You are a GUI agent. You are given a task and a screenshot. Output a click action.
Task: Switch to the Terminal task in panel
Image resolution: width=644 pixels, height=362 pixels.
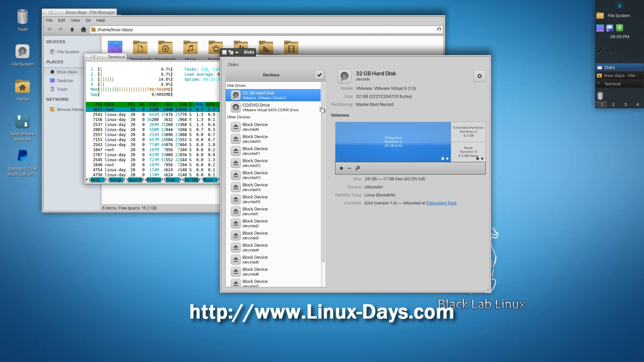pyautogui.click(x=619, y=84)
